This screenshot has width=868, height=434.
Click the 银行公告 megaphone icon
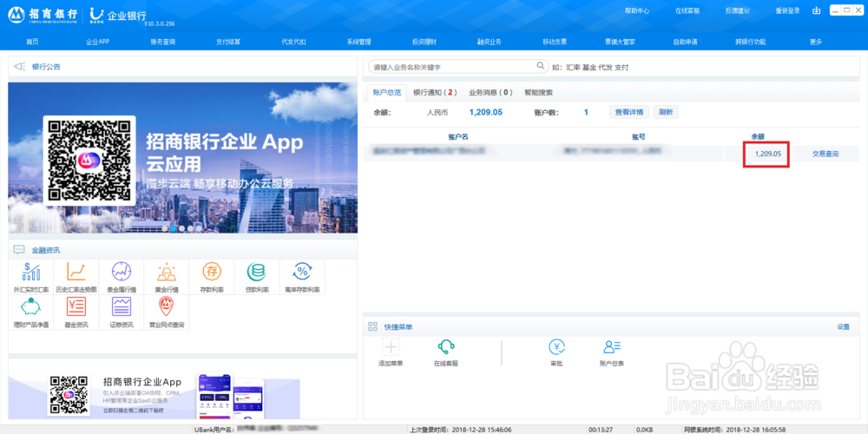(x=20, y=67)
